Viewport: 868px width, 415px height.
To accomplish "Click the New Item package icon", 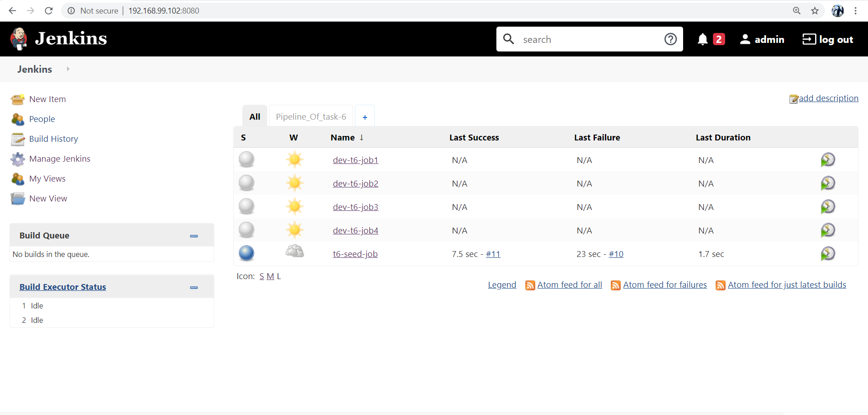I will click(17, 99).
